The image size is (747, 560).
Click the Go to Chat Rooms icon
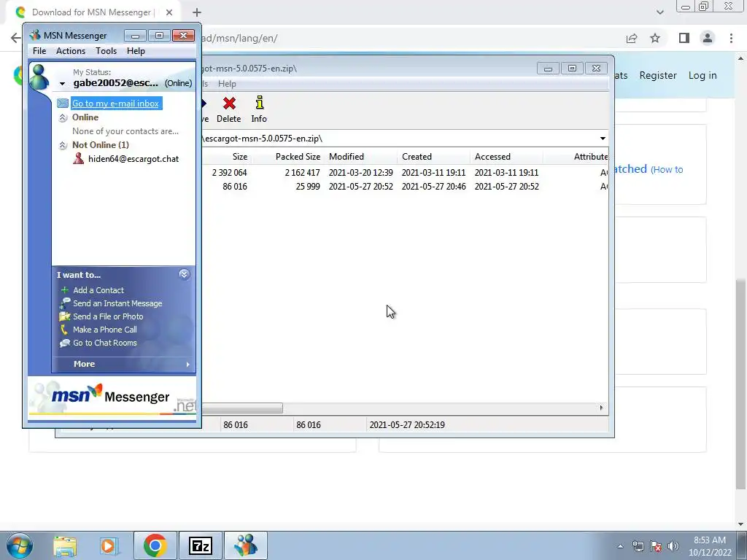click(x=65, y=343)
